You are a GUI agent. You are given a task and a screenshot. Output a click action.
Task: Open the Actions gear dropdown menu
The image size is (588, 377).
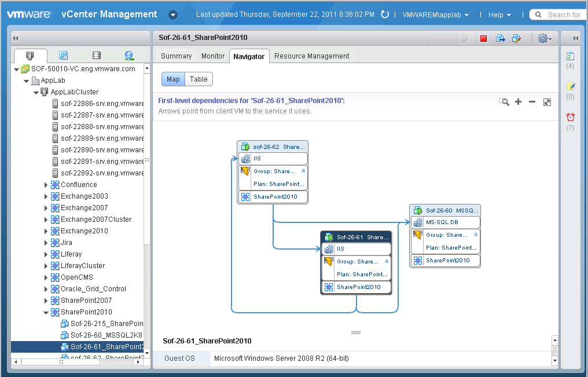pos(543,38)
